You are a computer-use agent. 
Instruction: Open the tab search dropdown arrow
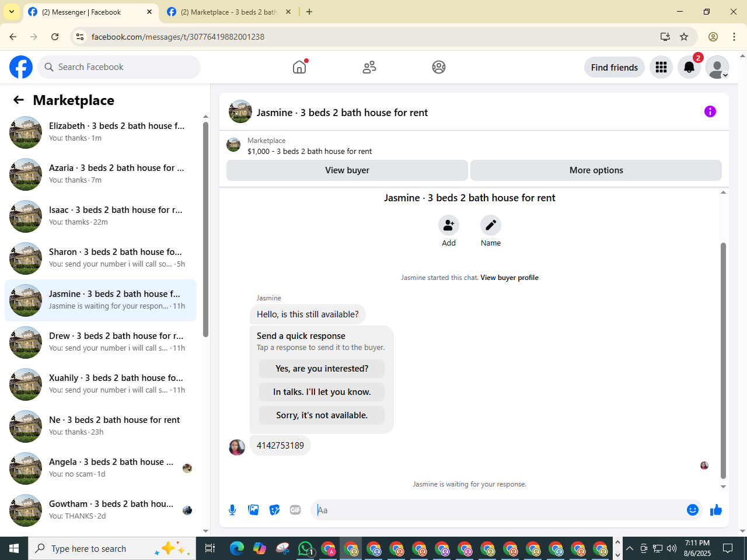(11, 12)
